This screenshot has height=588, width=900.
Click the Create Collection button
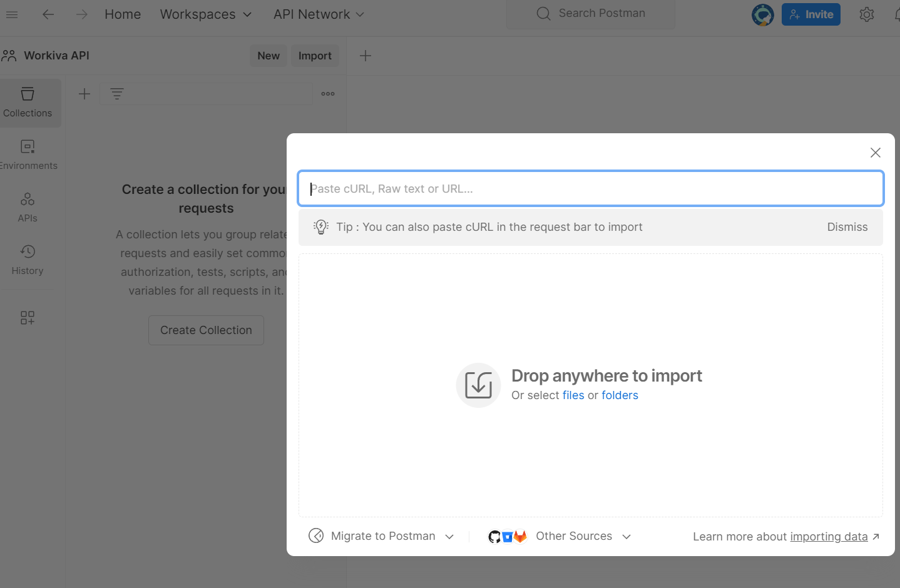pos(206,330)
